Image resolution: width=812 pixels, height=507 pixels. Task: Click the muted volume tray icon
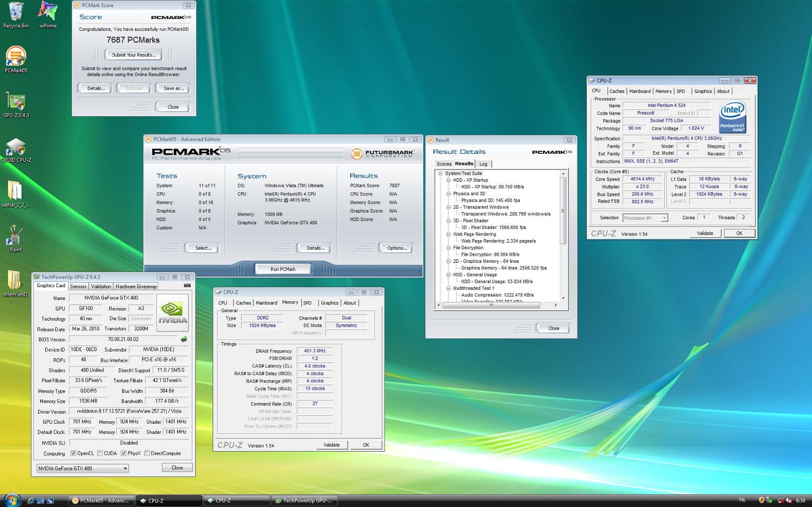click(790, 500)
